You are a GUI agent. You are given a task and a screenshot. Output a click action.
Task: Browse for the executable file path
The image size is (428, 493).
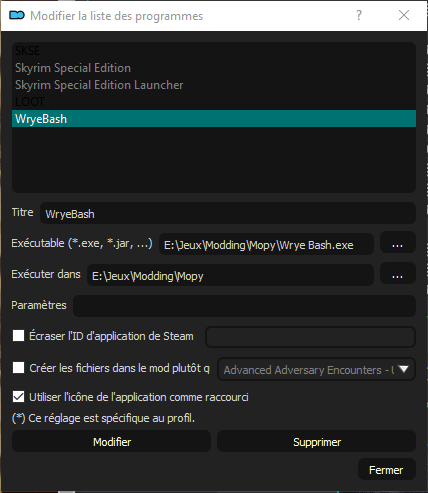click(x=397, y=244)
